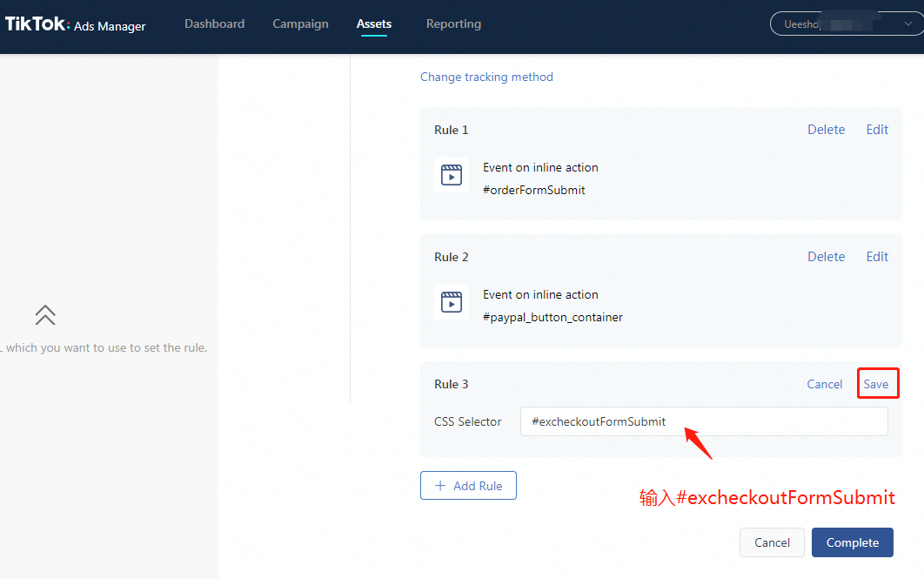Select the Assets tab
924x579 pixels.
[374, 24]
